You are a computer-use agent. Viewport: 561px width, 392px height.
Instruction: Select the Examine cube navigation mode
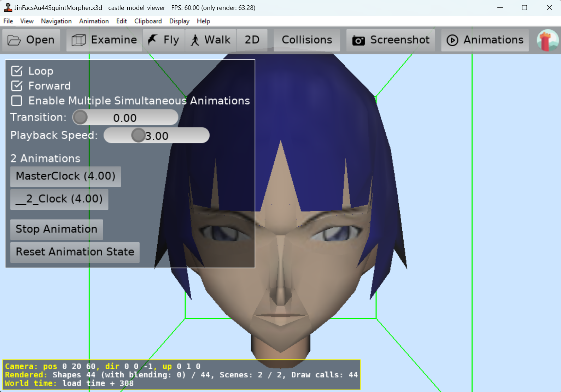point(78,40)
